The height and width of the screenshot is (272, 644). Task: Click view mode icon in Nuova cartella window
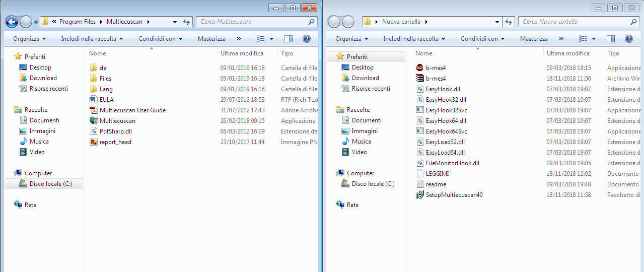click(583, 39)
